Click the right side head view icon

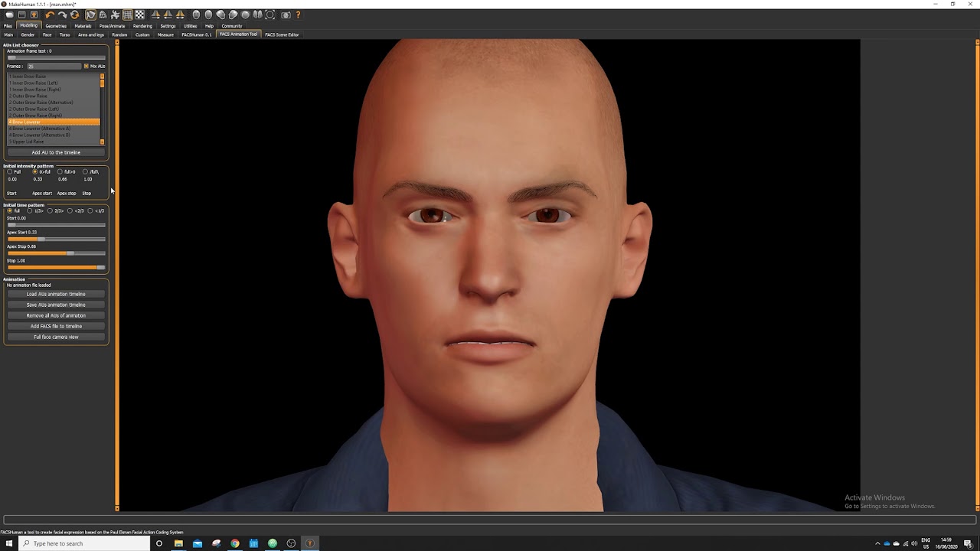point(233,15)
